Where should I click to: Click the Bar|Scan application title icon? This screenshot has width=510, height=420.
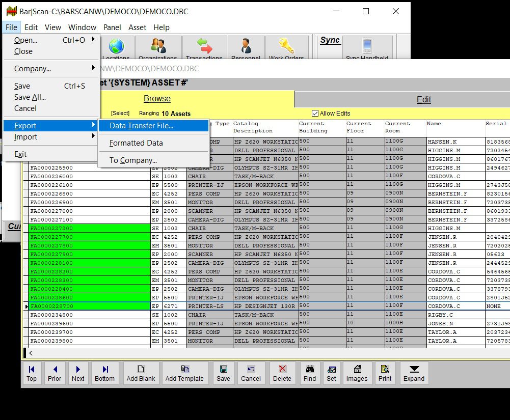[x=11, y=11]
